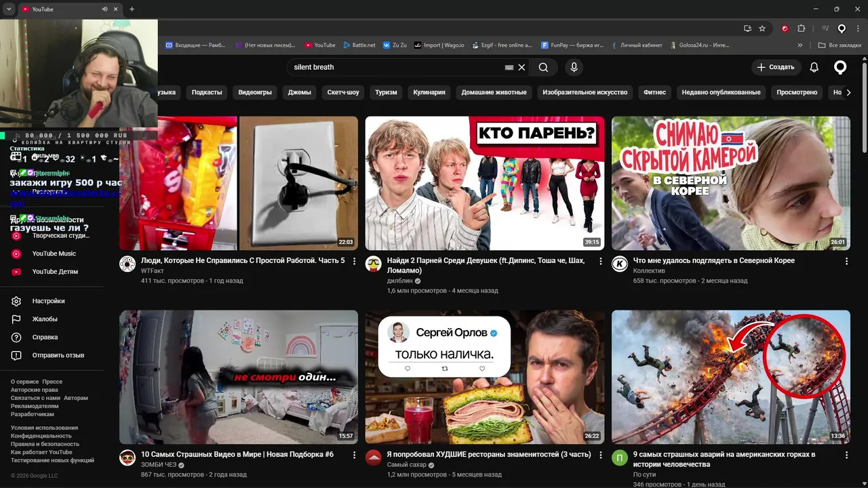Select the Просмотрено filter chip
This screenshot has height=488, width=868.
(797, 92)
